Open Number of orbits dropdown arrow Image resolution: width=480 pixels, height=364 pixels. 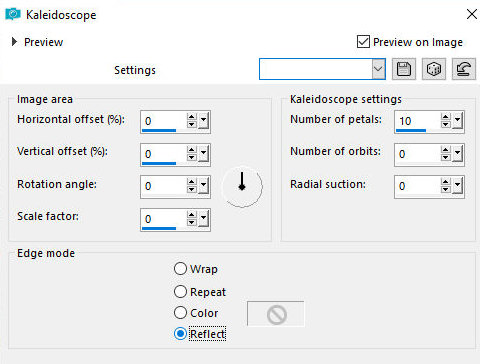pos(457,154)
